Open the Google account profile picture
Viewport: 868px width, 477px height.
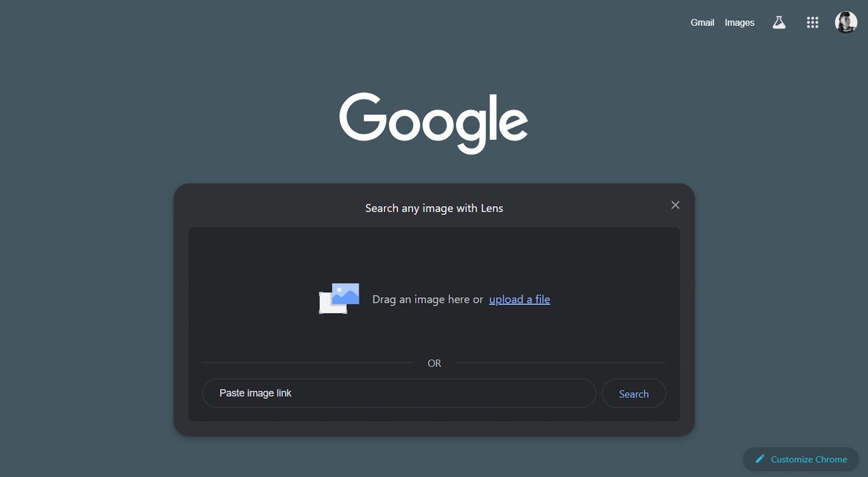pos(846,22)
